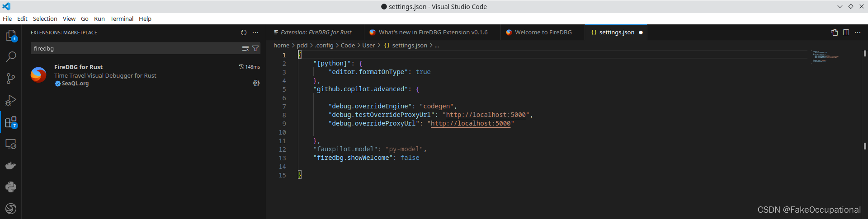Open the Selection menu
868x219 pixels.
tap(45, 19)
